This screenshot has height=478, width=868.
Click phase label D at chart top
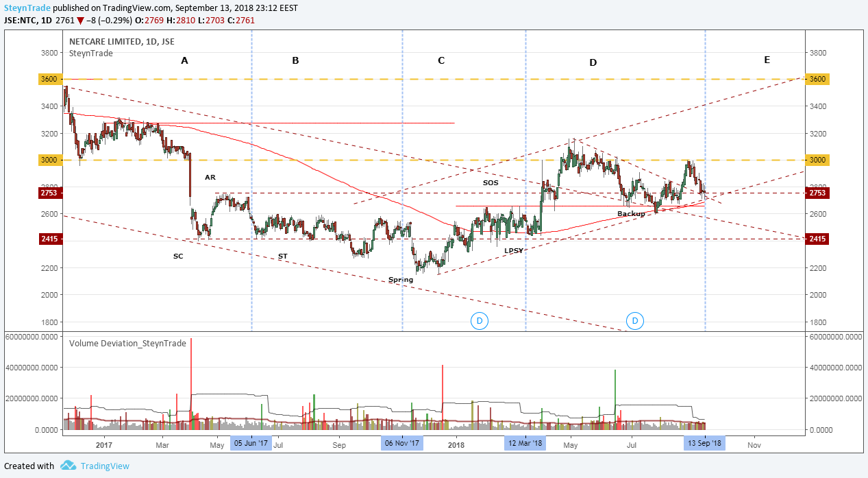593,62
